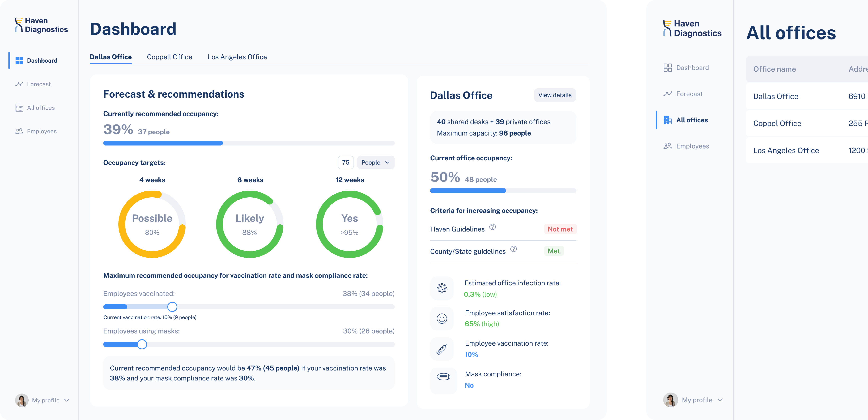Expand My profile chevron in right panel

(x=720, y=400)
